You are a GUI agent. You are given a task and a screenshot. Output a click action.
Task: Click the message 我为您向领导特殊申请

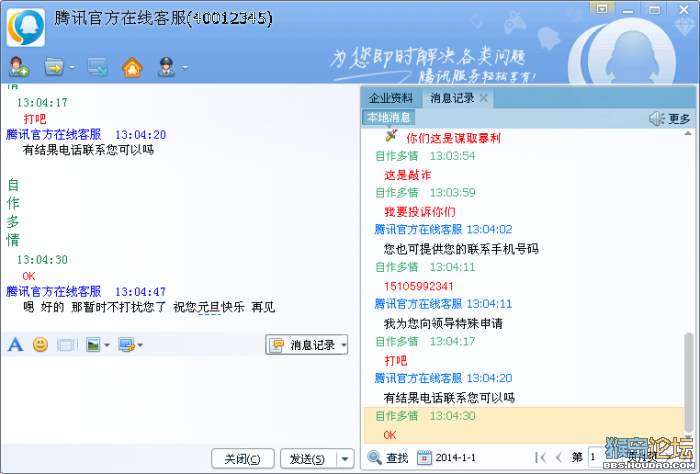click(443, 323)
